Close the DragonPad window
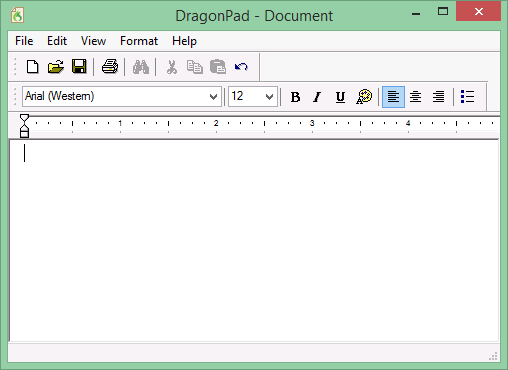 (x=479, y=12)
